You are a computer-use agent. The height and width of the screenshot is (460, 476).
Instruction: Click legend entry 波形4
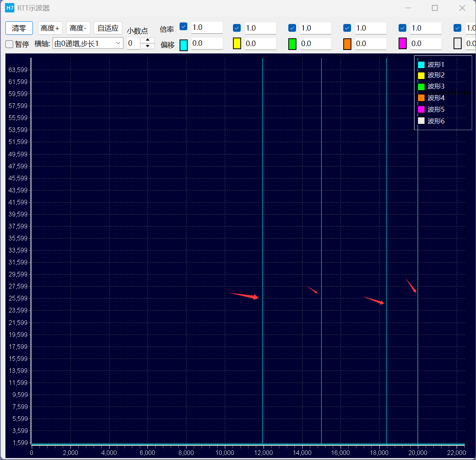[x=431, y=98]
